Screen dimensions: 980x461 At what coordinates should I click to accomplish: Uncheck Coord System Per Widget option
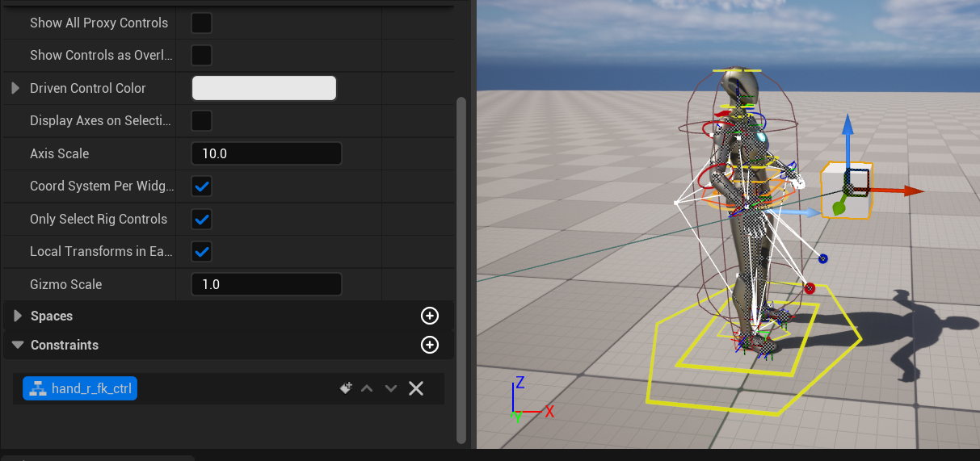tap(201, 186)
